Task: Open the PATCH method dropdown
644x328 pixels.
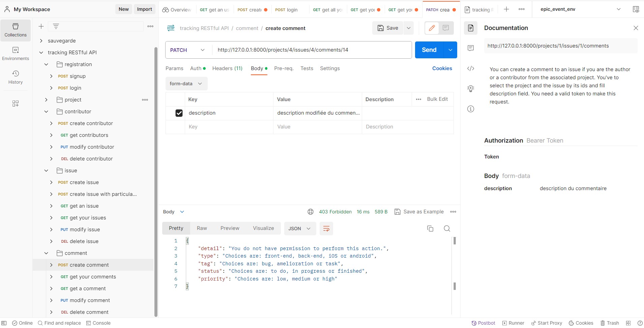Action: click(x=187, y=50)
